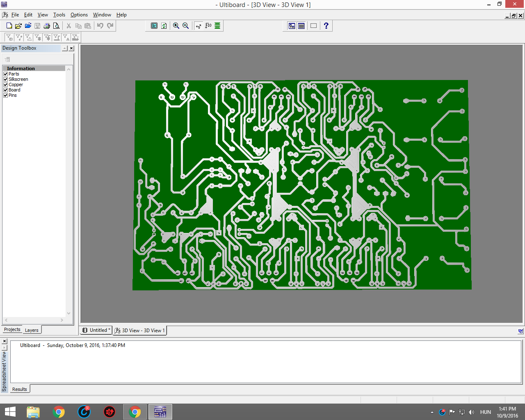Select the Results tab
525x420 pixels.
[x=20, y=389]
